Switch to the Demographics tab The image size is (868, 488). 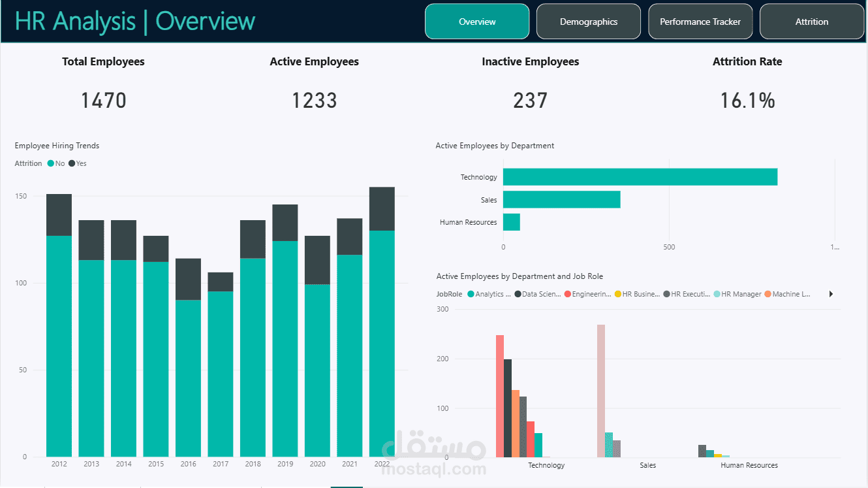click(x=588, y=21)
